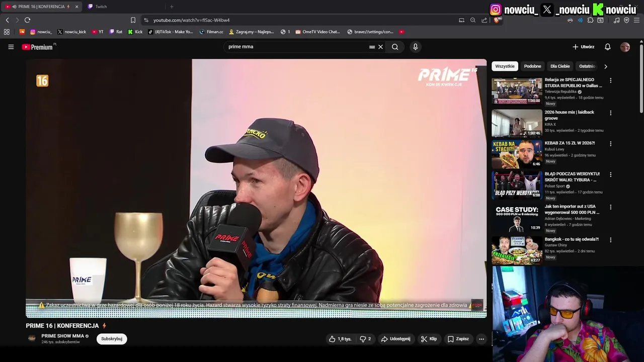This screenshot has height=362, width=644.
Task: Open the Brave VPN shield icon
Action: coord(626,20)
